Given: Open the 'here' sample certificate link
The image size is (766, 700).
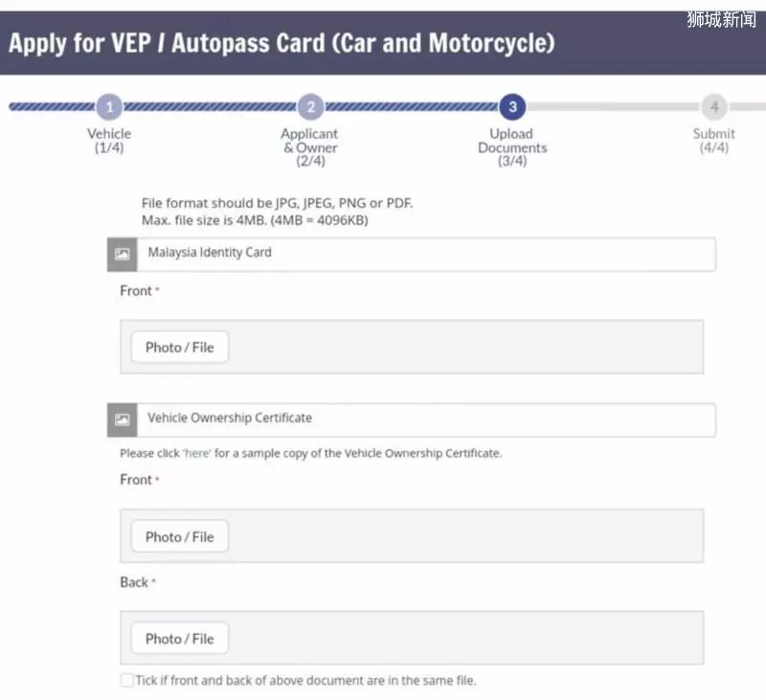Looking at the screenshot, I should tap(197, 453).
